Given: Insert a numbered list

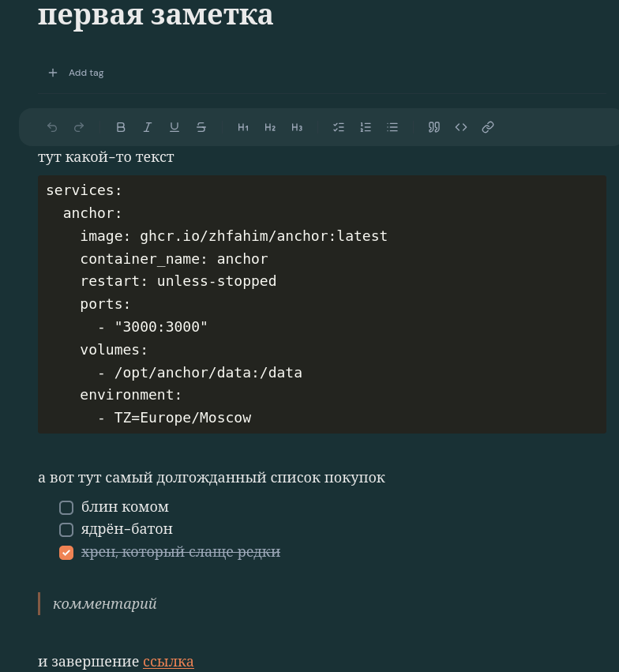Looking at the screenshot, I should click(x=366, y=127).
